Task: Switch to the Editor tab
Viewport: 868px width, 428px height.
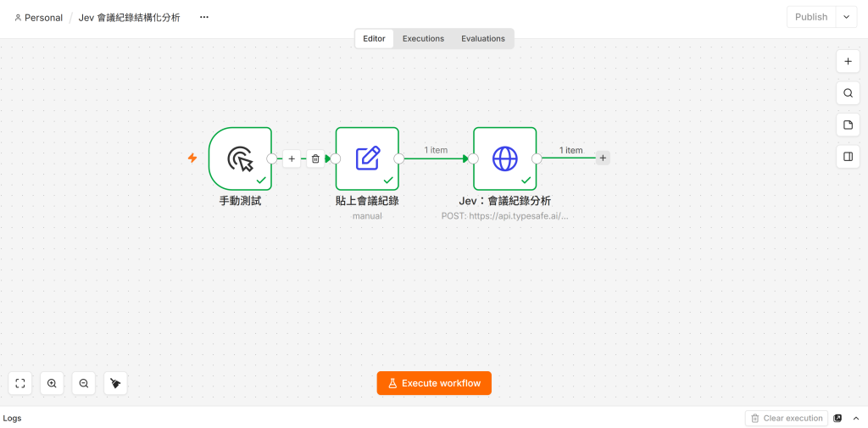Action: pos(374,39)
